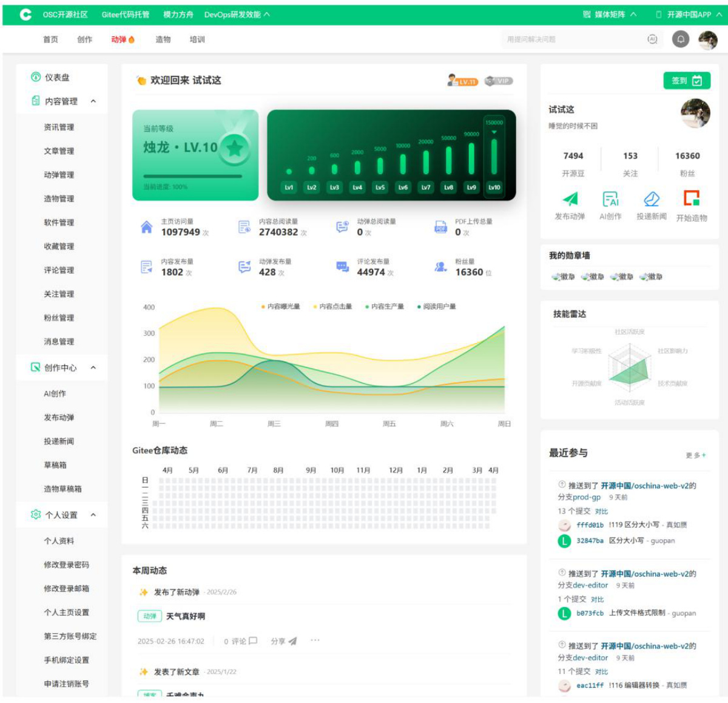Screen dimensions: 728x703
Task: Open commit fffd01b link
Action: tap(590, 525)
